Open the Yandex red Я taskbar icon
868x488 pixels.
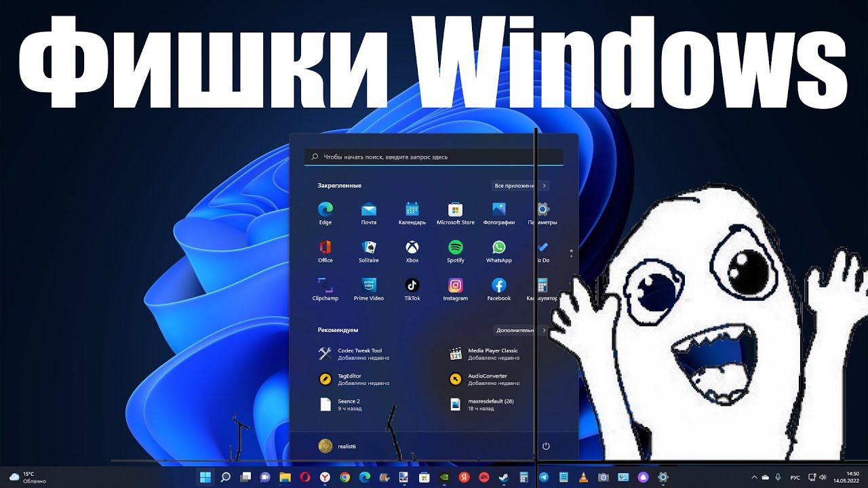coord(464,476)
